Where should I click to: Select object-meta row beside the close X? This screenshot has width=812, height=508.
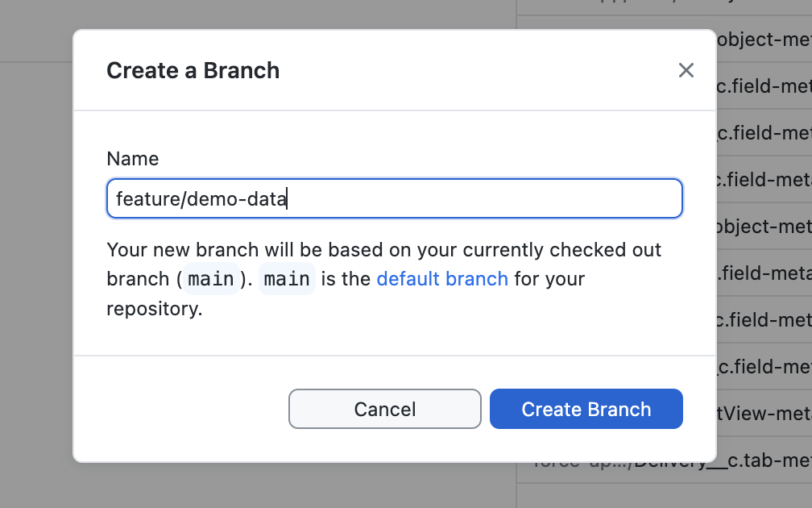pyautogui.click(x=764, y=39)
